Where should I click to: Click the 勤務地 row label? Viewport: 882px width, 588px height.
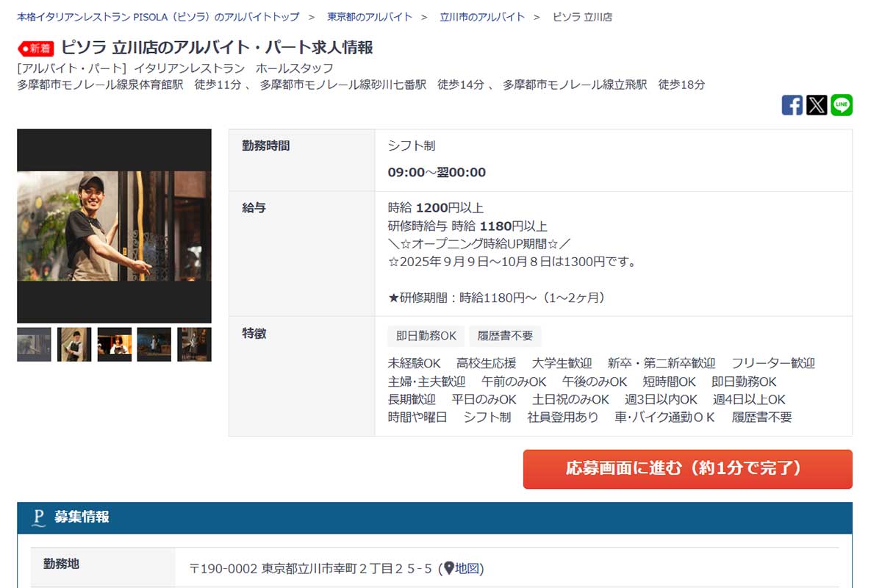tap(62, 564)
